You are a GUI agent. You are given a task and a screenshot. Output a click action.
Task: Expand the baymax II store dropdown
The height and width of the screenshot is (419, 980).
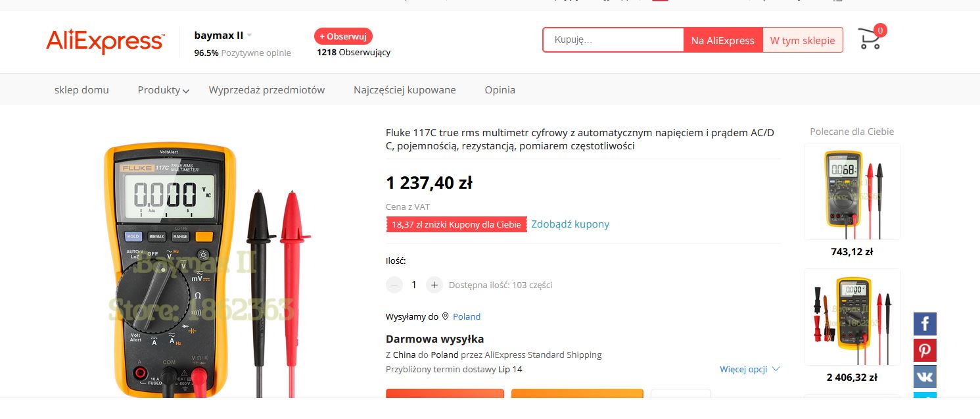click(250, 36)
